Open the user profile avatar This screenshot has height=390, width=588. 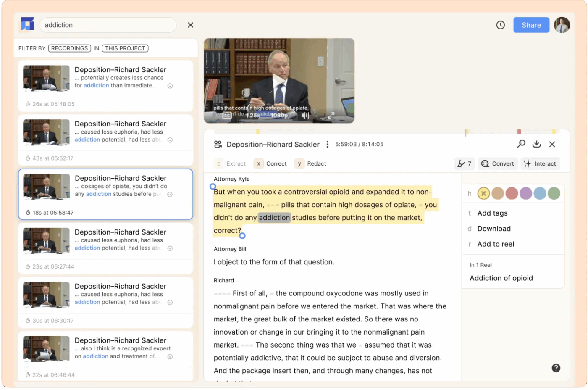562,25
